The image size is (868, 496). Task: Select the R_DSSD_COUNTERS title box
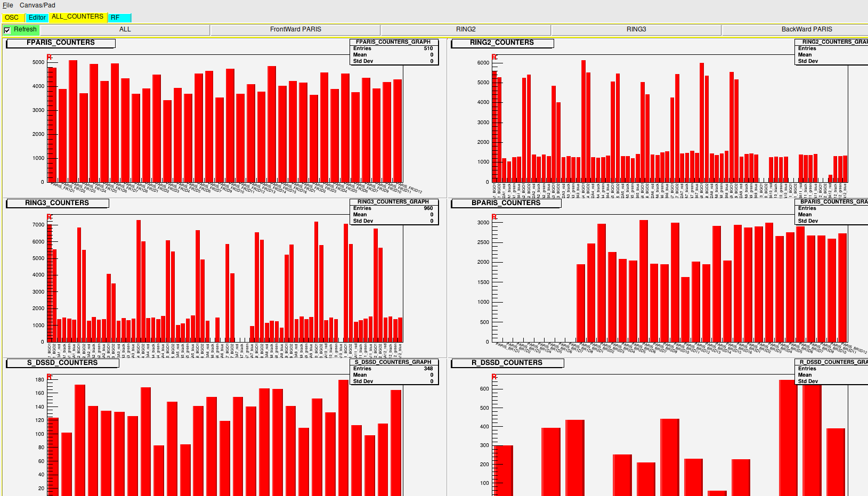[507, 363]
